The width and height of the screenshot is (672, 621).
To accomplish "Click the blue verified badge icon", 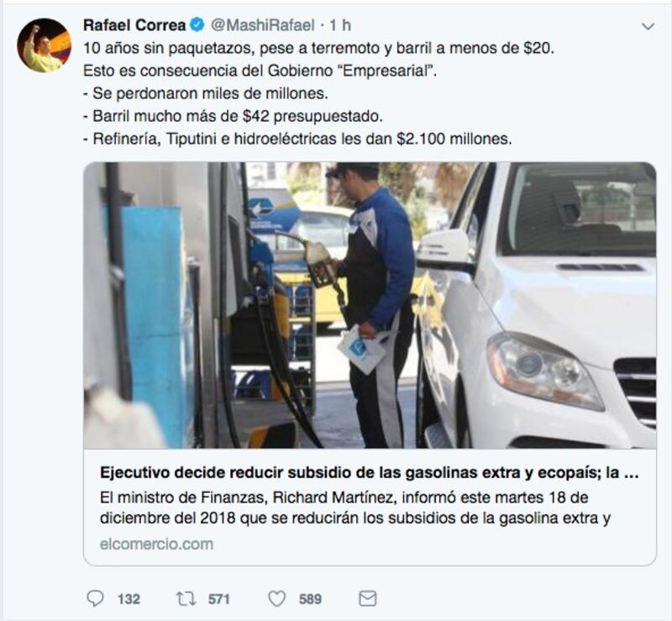I will point(197,25).
